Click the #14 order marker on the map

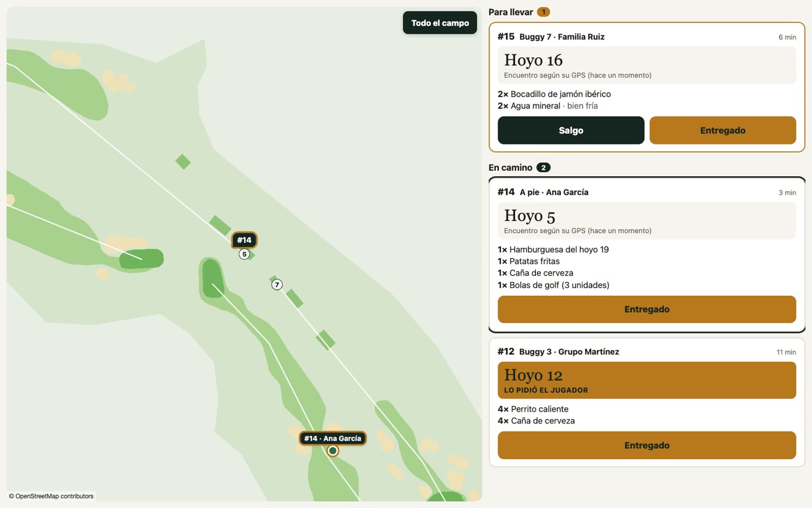244,240
